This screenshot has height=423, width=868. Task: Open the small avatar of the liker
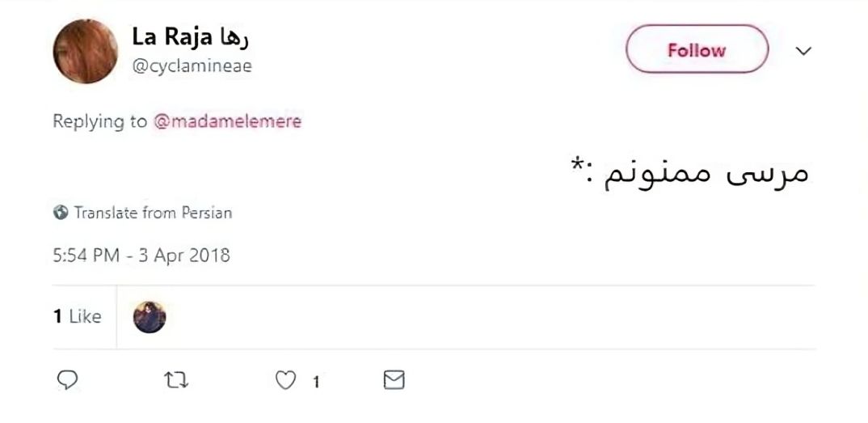[x=150, y=317]
